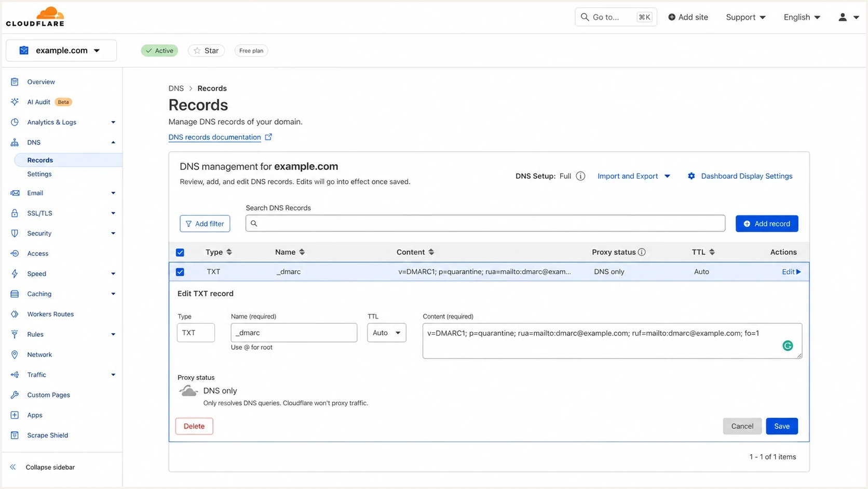
Task: Open Dashboard Display Settings link
Action: tap(747, 176)
